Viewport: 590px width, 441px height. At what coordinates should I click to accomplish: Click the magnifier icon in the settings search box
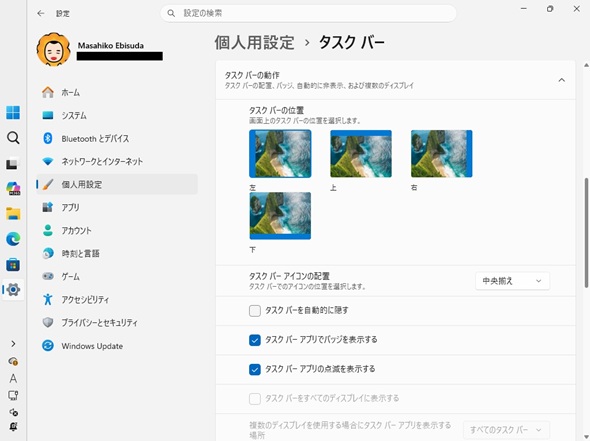(171, 14)
